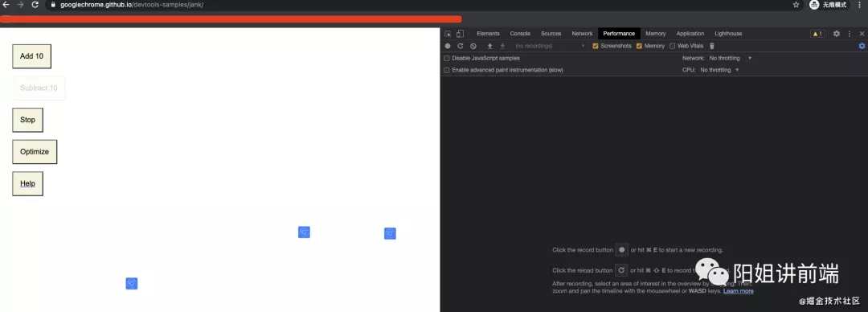The width and height of the screenshot is (868, 312).
Task: Open capture settings with the blue gear icon
Action: point(862,46)
